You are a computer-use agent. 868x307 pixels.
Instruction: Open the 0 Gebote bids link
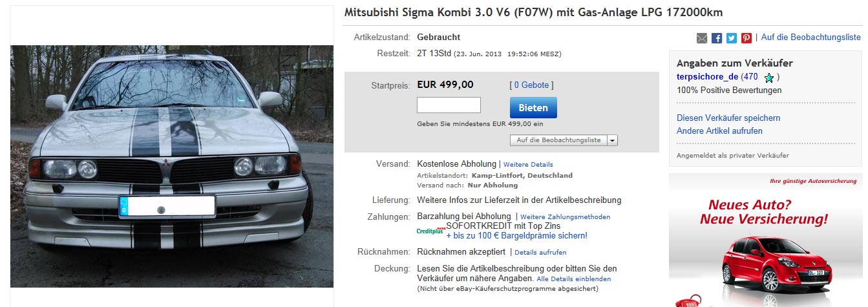coord(531,85)
